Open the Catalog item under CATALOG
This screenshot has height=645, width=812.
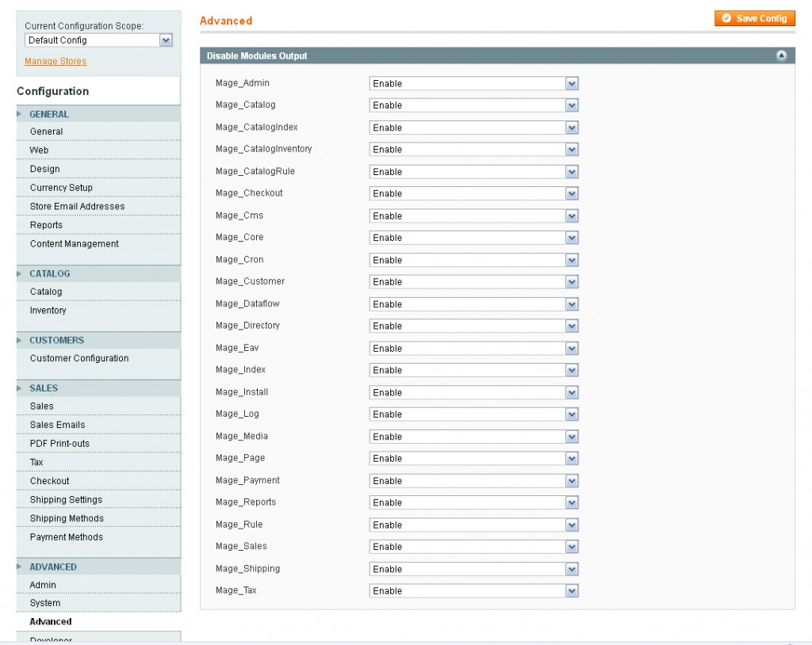[98, 292]
